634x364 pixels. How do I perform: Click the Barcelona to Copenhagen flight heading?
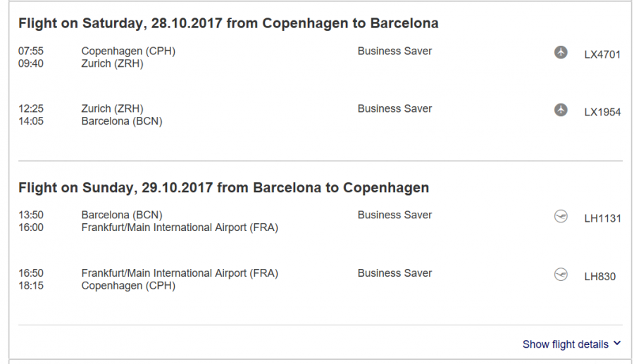(x=223, y=188)
